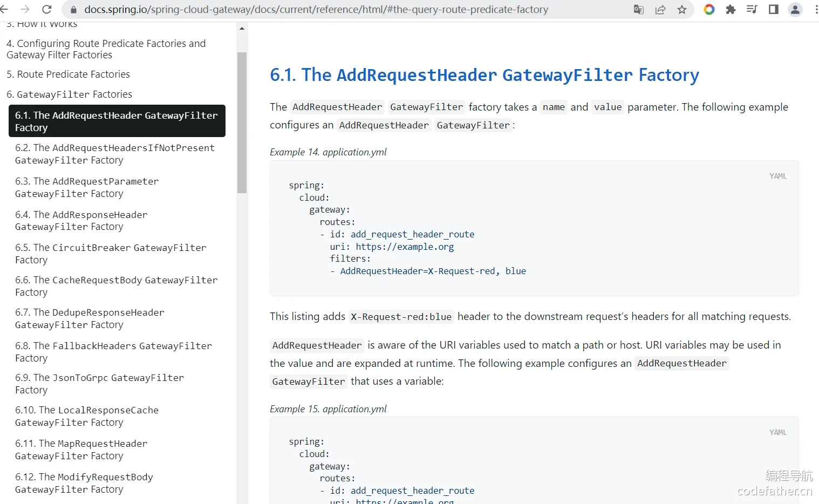Image resolution: width=819 pixels, height=504 pixels.
Task: Open the Extensions puzzle-piece menu
Action: tap(731, 9)
